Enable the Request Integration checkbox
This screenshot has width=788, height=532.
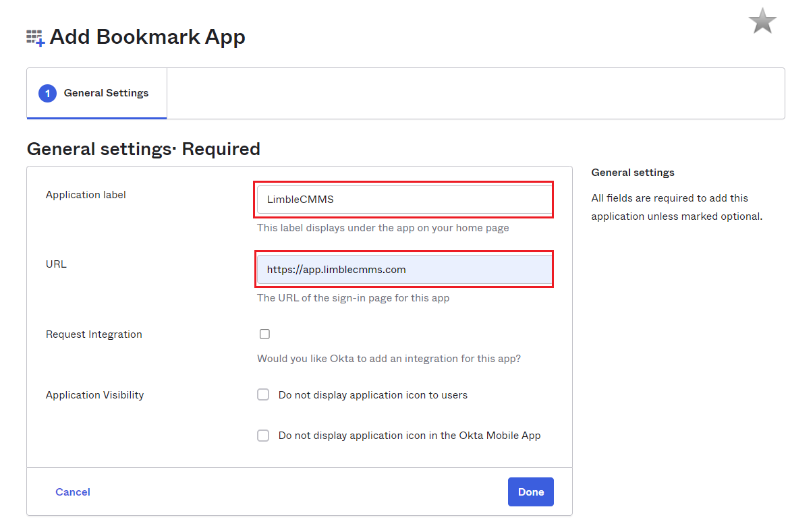point(264,333)
